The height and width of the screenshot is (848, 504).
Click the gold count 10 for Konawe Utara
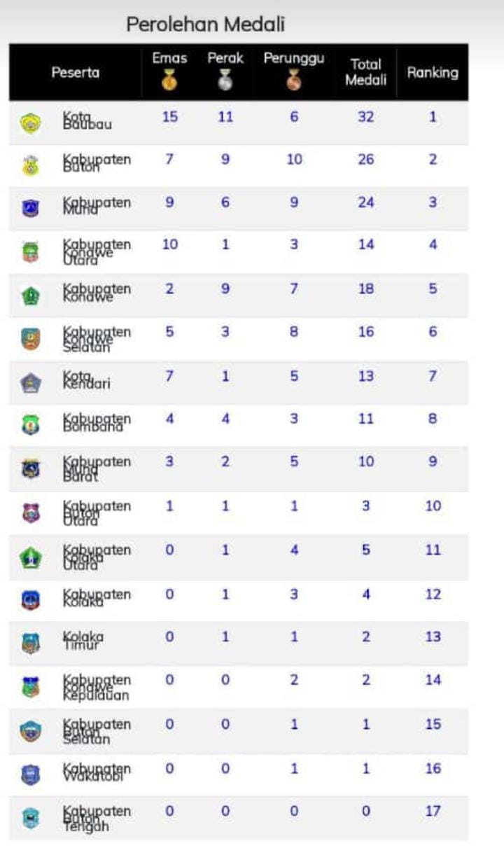[170, 244]
